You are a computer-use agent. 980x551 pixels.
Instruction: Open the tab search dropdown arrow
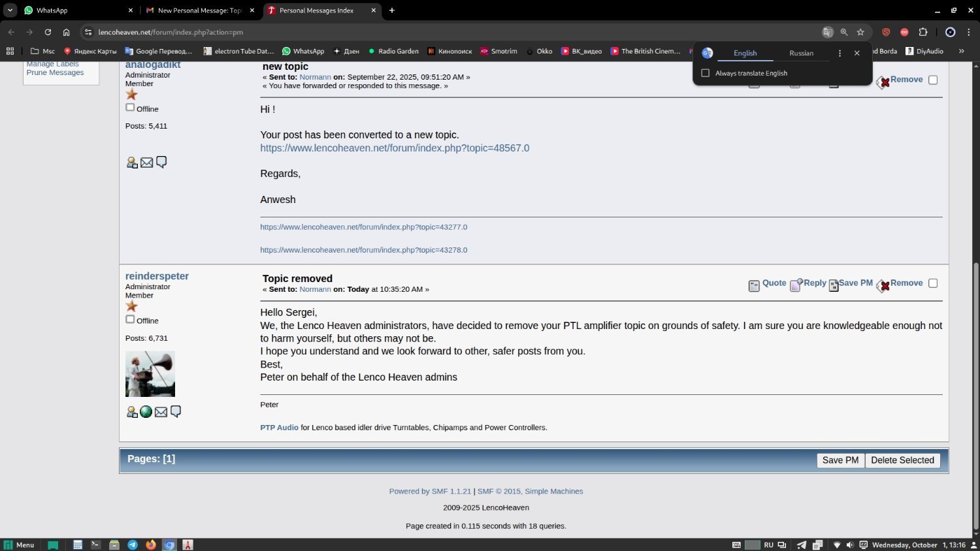(x=10, y=10)
